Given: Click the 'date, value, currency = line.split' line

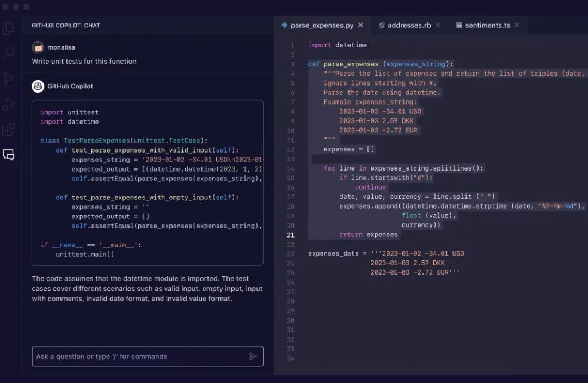Looking at the screenshot, I should click(417, 197).
